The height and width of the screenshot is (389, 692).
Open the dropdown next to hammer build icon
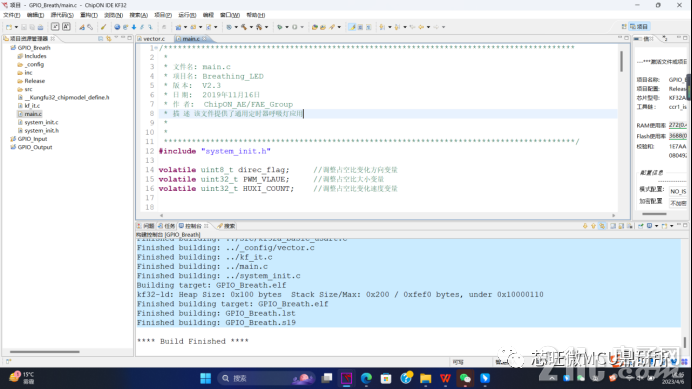(251, 27)
